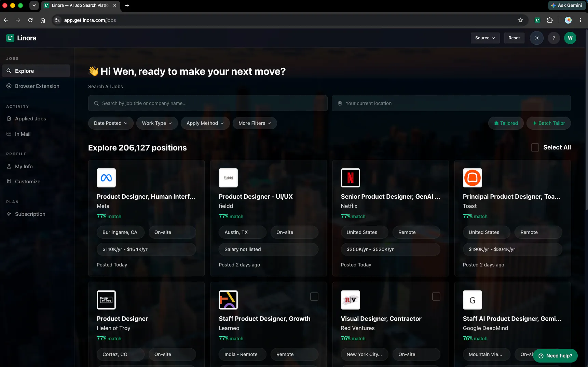The image size is (588, 367).
Task: Click the Linora logo icon in header
Action: 10,38
